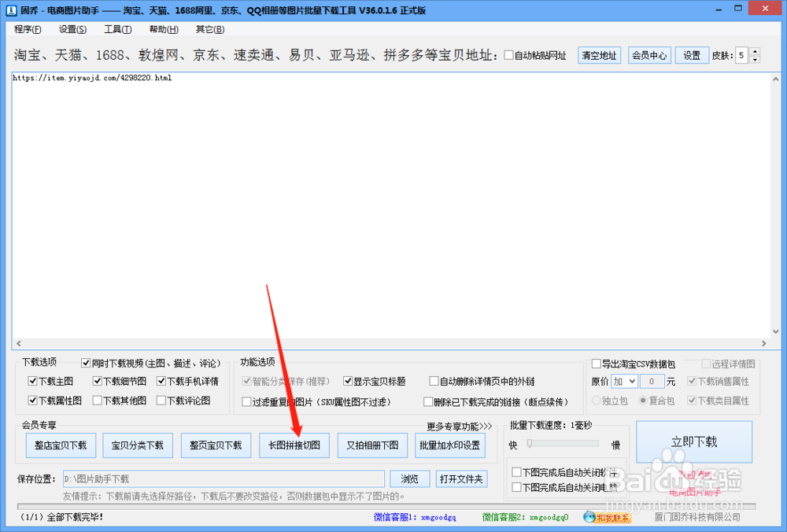Open the 原价 加 dropdown
This screenshot has height=532, width=787.
(x=624, y=382)
